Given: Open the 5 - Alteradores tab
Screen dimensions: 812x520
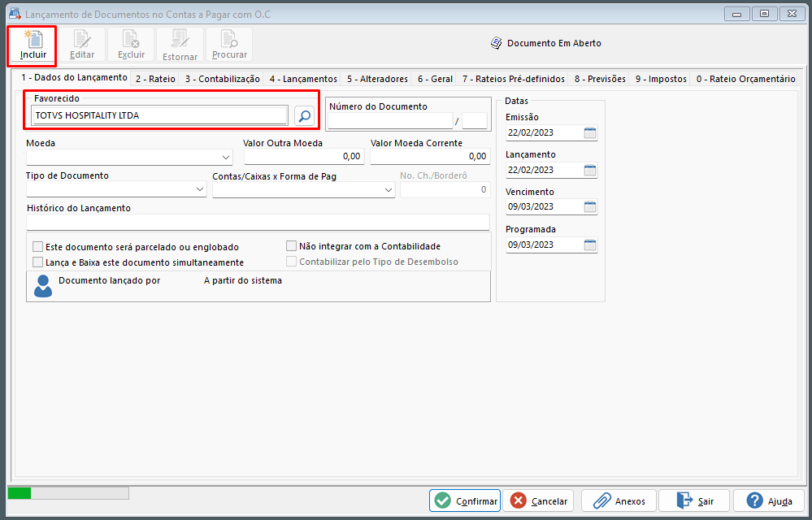Looking at the screenshot, I should tap(377, 79).
